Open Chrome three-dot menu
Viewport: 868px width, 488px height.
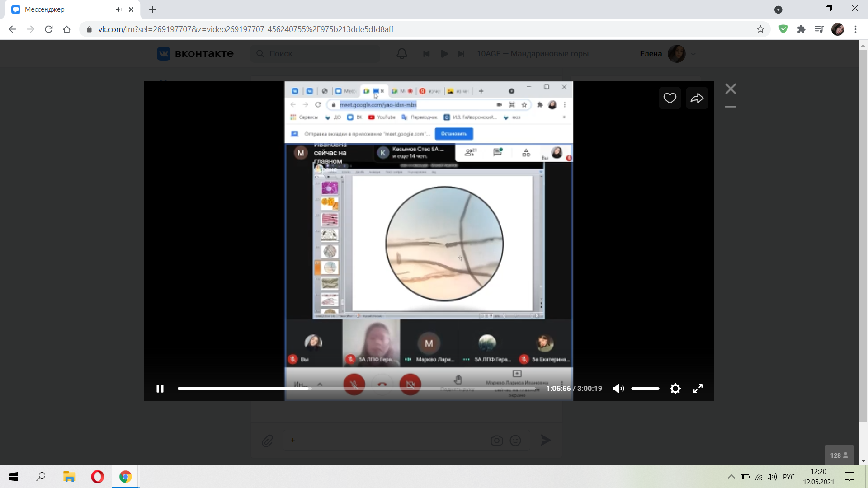pyautogui.click(x=855, y=29)
